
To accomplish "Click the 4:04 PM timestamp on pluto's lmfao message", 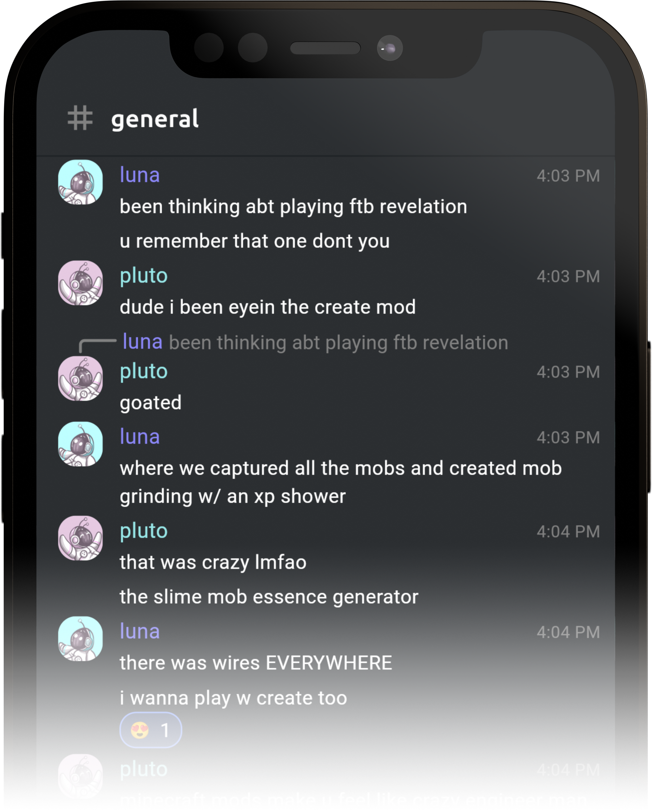I will tap(568, 531).
